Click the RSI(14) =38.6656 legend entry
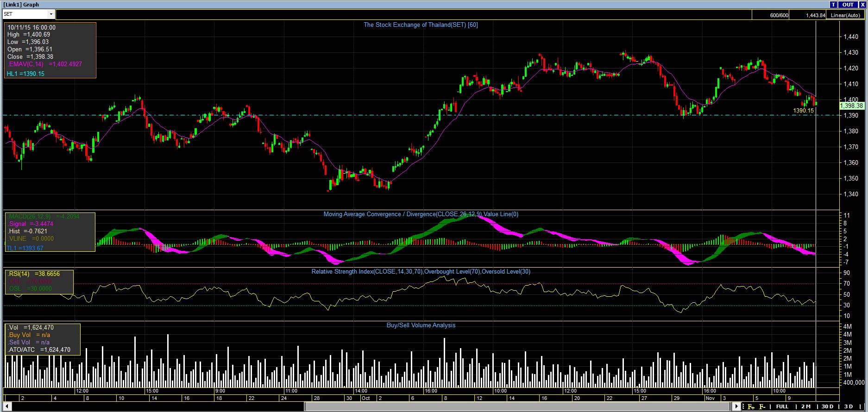The width and height of the screenshot is (868, 412). [34, 274]
